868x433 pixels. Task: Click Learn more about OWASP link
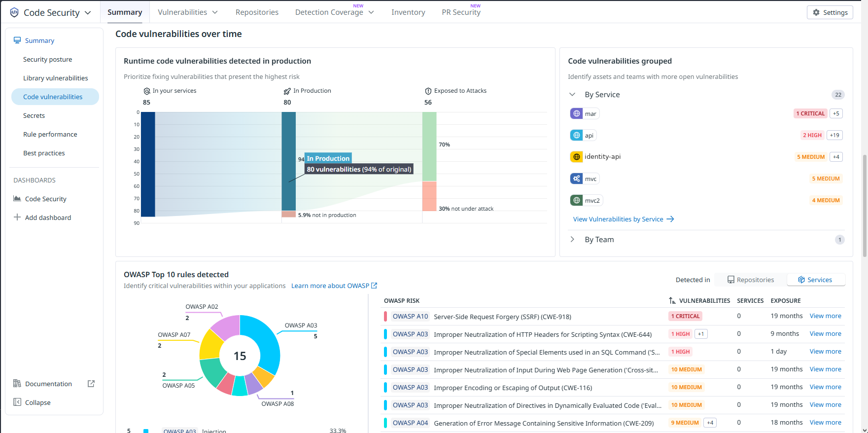(x=334, y=286)
